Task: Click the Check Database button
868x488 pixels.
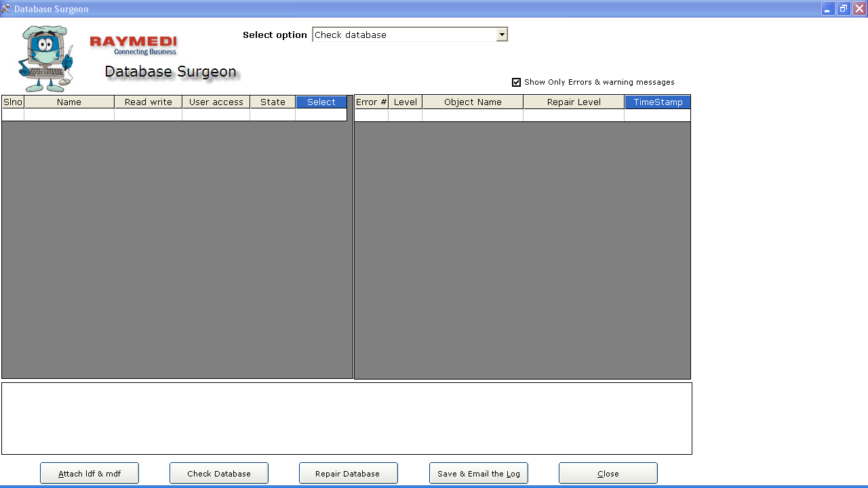Action: 219,474
